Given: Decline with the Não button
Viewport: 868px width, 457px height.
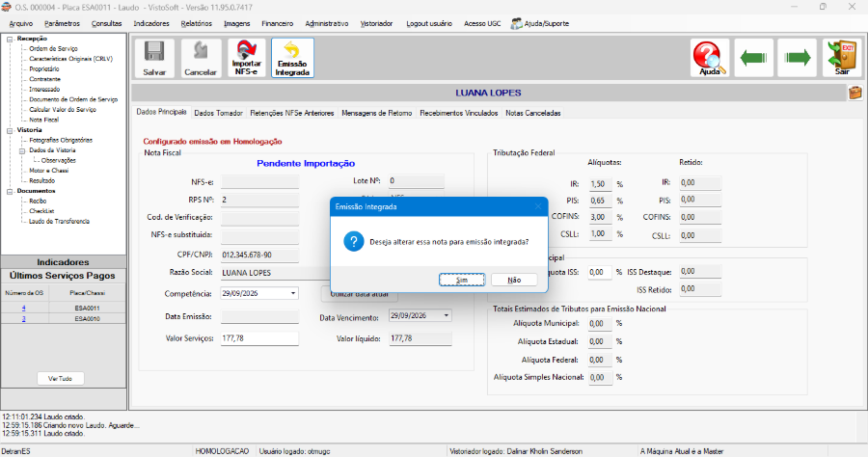Looking at the screenshot, I should click(x=514, y=280).
